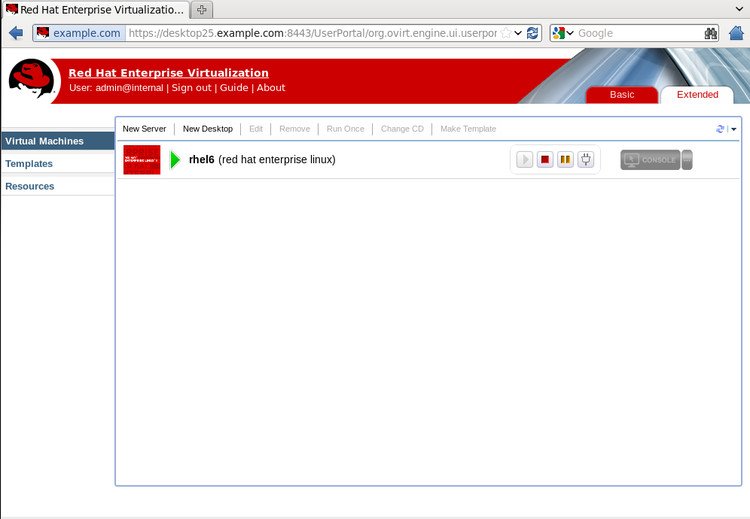Image resolution: width=750 pixels, height=519 pixels.
Task: Switch to the Basic tab
Action: click(622, 95)
